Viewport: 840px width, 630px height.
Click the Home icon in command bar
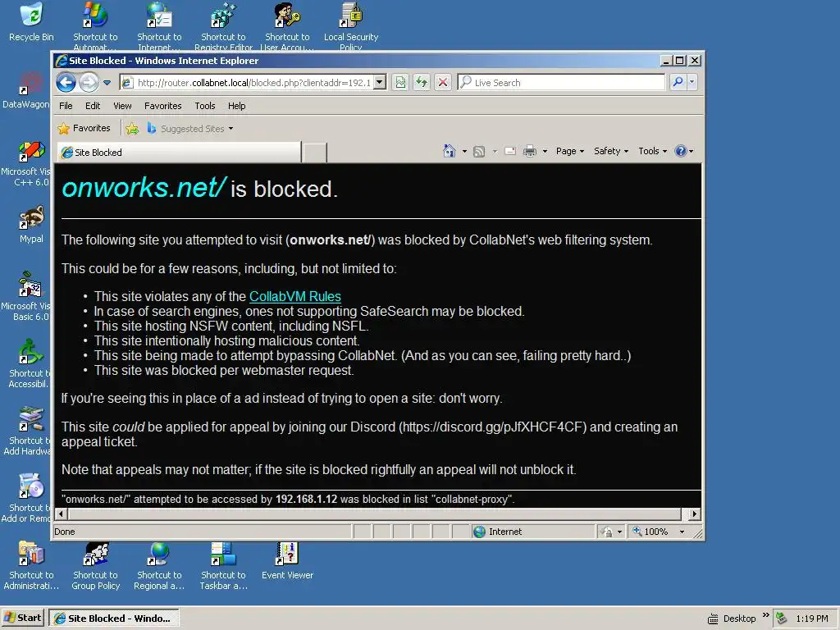(449, 151)
